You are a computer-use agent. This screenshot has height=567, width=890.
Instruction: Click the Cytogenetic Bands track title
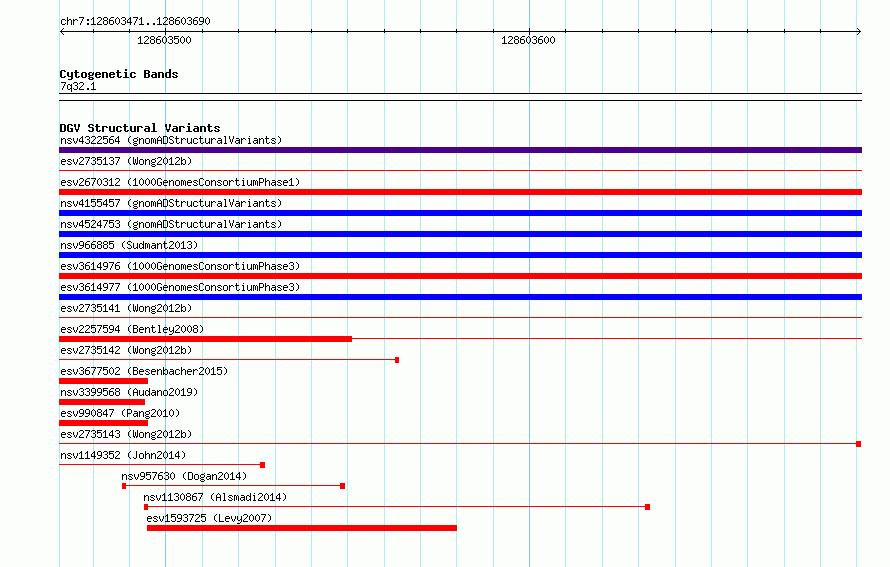pos(119,74)
